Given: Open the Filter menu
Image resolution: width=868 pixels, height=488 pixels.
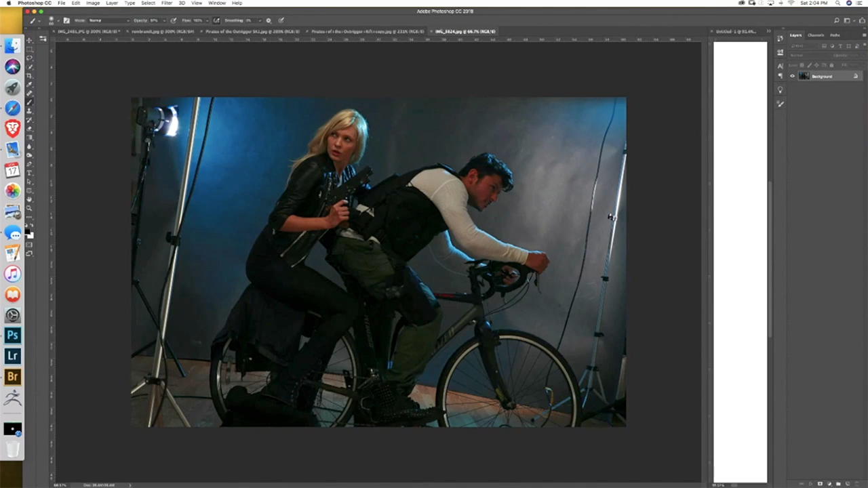Looking at the screenshot, I should pyautogui.click(x=166, y=3).
